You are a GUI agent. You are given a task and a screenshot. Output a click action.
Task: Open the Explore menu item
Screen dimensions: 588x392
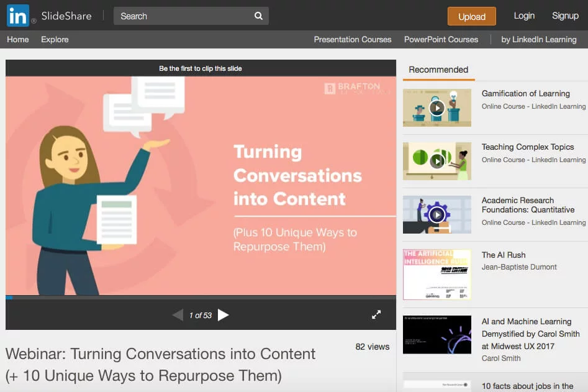55,39
